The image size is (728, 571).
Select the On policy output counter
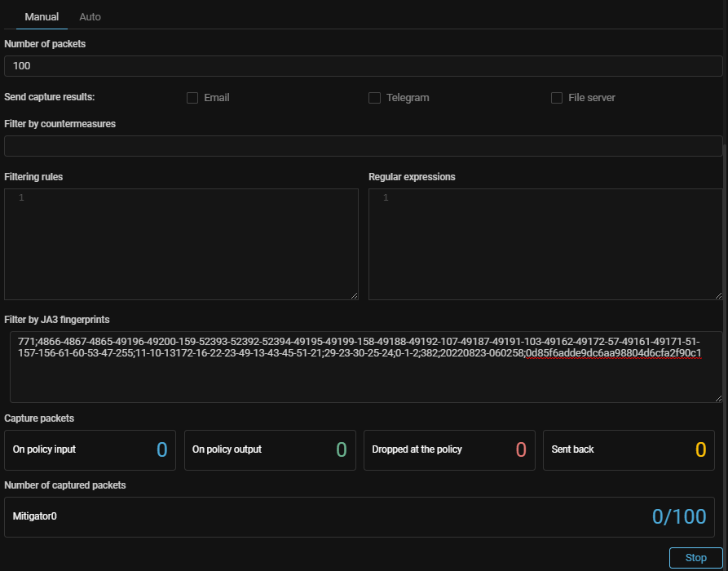pyautogui.click(x=270, y=449)
